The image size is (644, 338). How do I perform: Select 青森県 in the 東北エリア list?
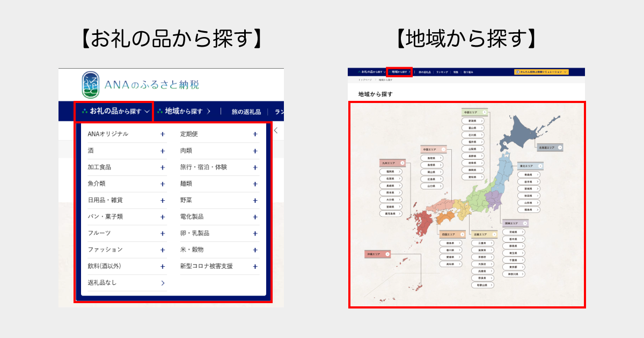coord(529,175)
